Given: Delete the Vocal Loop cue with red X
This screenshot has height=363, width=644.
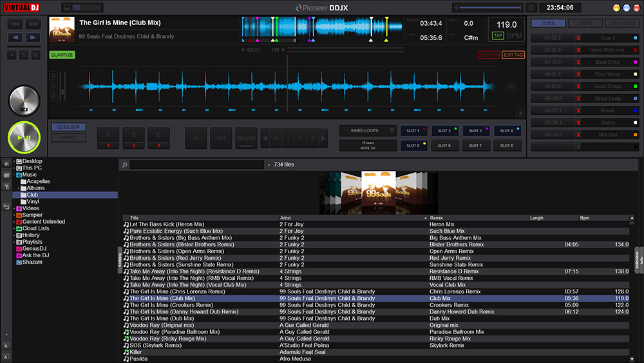Looking at the screenshot, I should [x=578, y=99].
